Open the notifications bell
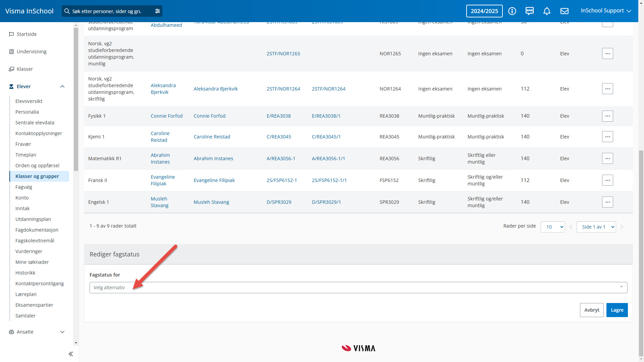644x362 pixels. pyautogui.click(x=547, y=11)
